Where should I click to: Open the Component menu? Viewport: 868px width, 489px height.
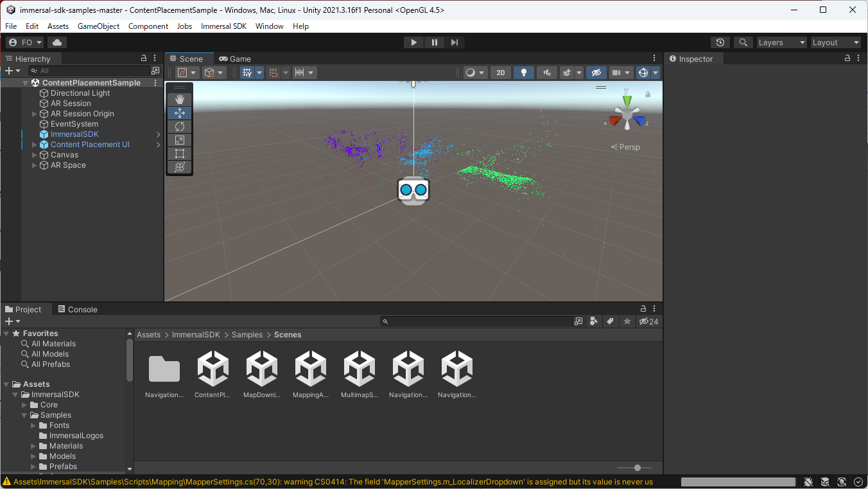tap(148, 26)
